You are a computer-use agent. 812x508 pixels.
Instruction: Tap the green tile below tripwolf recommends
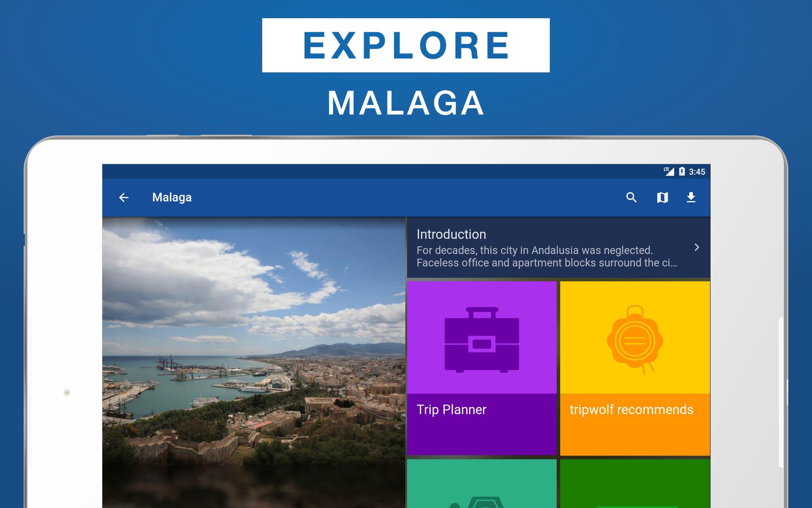(635, 484)
